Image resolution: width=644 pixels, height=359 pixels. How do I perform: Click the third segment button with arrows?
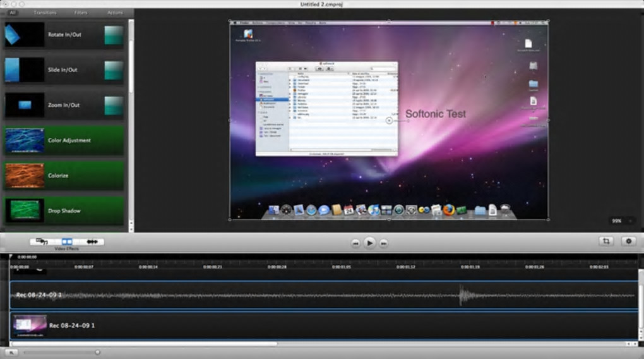pos(92,241)
